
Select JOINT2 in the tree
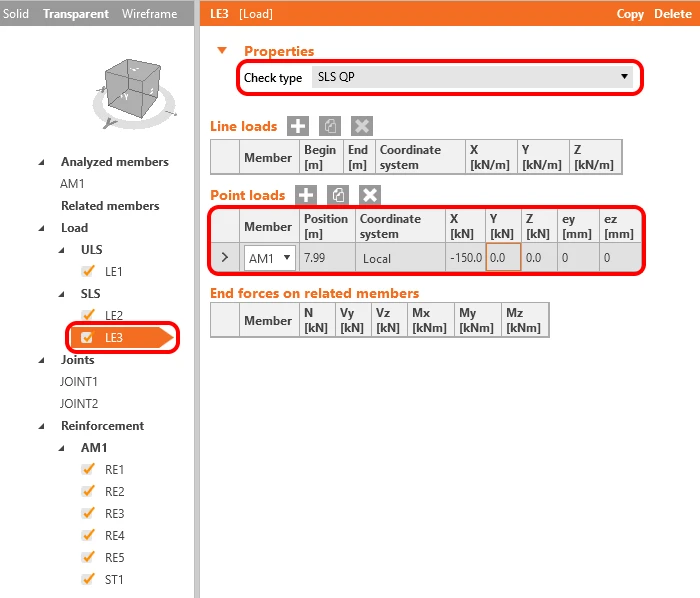[x=79, y=403]
